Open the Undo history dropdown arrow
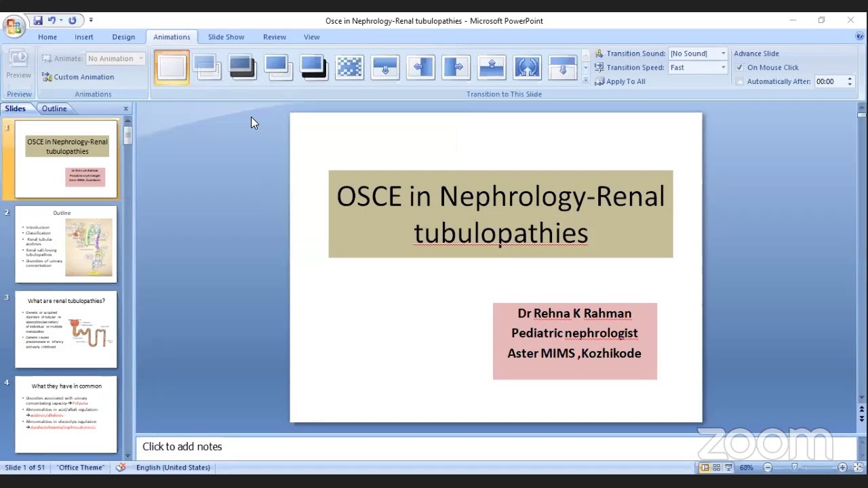Screen dimensions: 868x488 pyautogui.click(x=60, y=21)
